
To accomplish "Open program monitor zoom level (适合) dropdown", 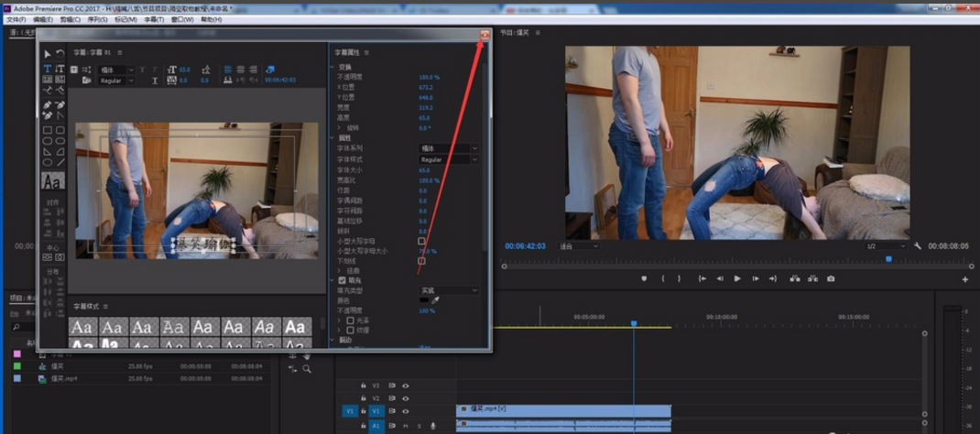I will click(580, 246).
